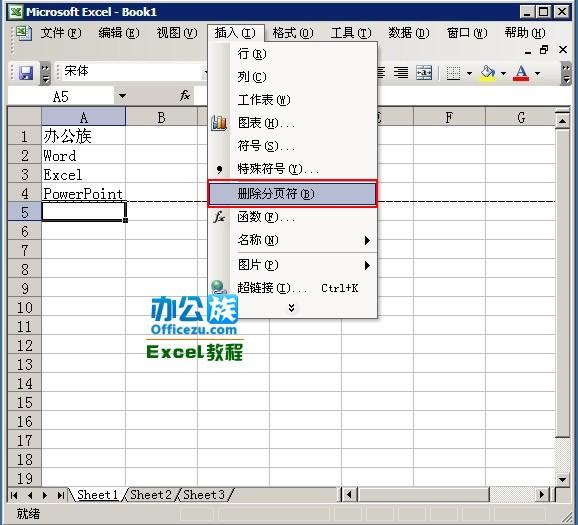Open the Name Box dropdown arrow

(x=122, y=96)
